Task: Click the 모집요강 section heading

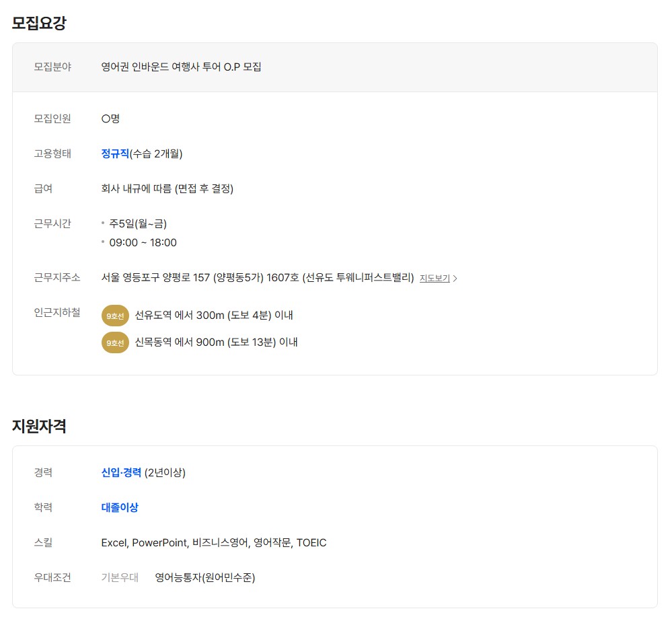Action: 39,23
